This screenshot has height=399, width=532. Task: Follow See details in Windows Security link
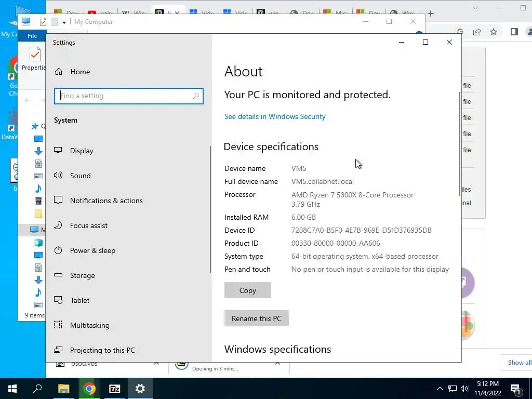[275, 116]
